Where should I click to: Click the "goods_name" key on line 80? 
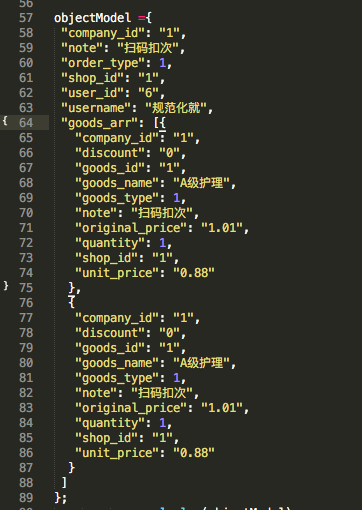point(117,363)
